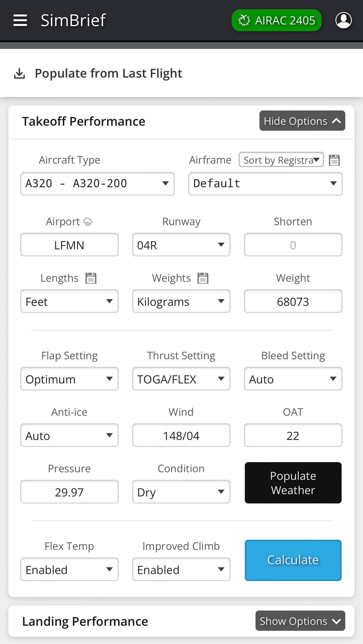Screen dimensions: 363x644
Task: Click the save icon beside Airframe sort
Action: point(334,160)
